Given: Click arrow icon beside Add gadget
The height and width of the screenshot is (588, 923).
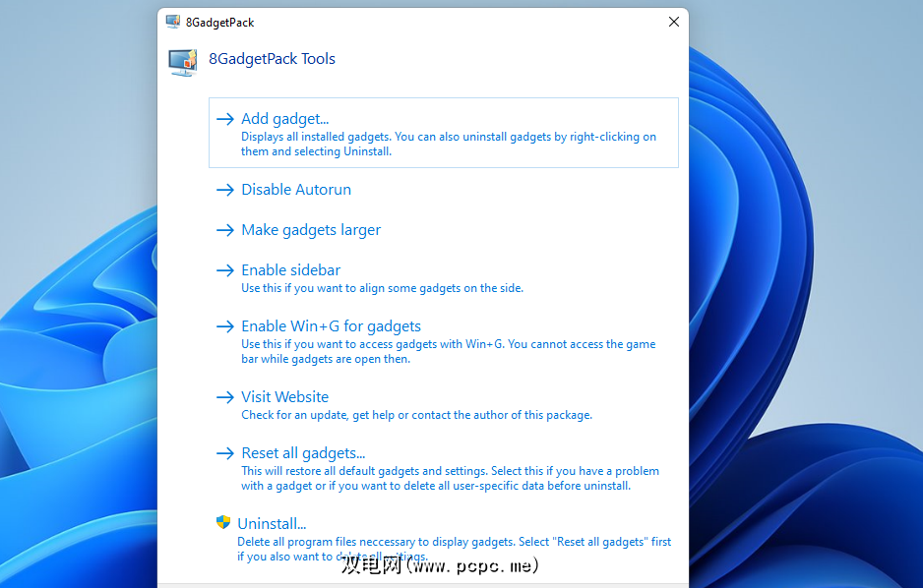Looking at the screenshot, I should (225, 119).
